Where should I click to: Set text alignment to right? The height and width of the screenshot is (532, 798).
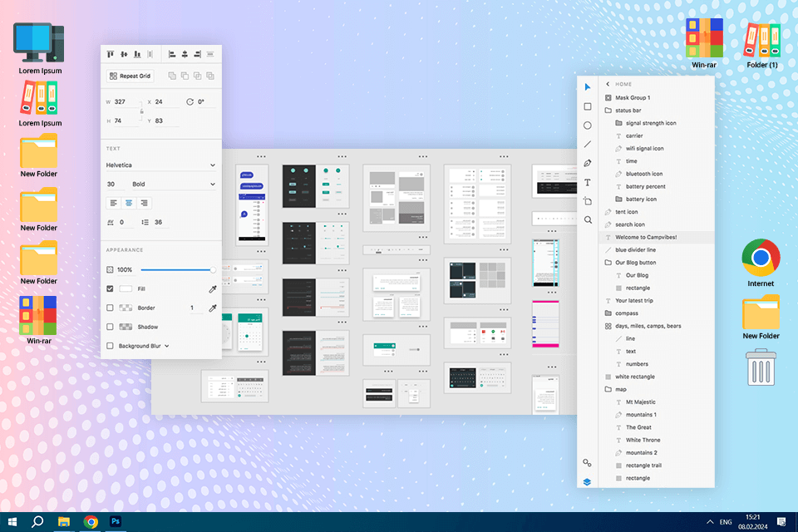click(x=144, y=203)
